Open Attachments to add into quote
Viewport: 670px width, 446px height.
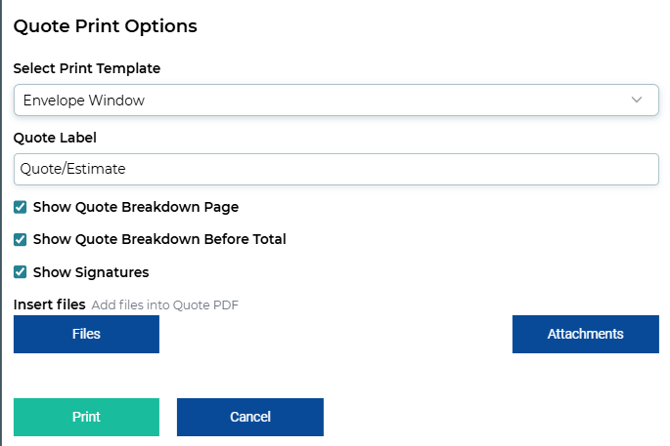click(585, 334)
